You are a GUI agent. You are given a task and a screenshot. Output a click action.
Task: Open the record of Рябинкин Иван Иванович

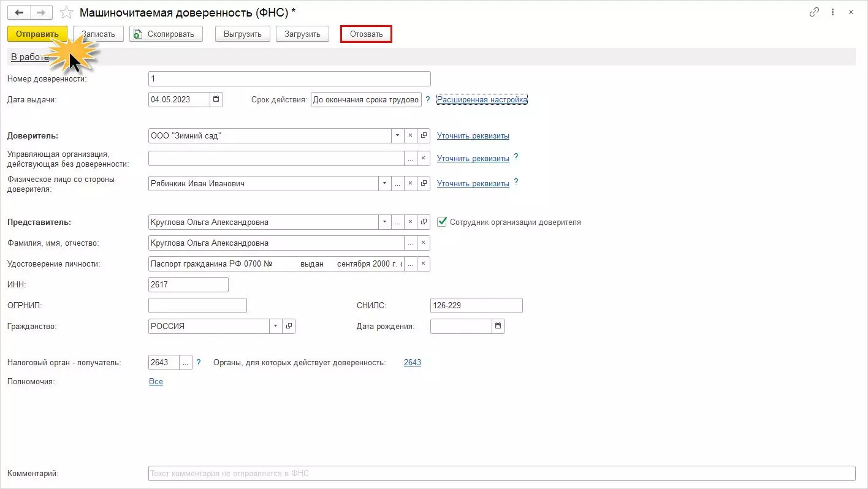point(424,183)
